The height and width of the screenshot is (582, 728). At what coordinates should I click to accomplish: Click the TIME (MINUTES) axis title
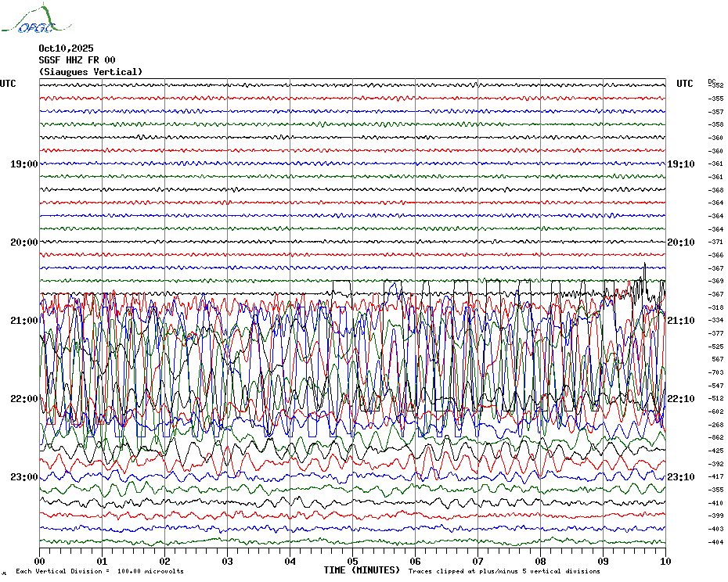(362, 570)
